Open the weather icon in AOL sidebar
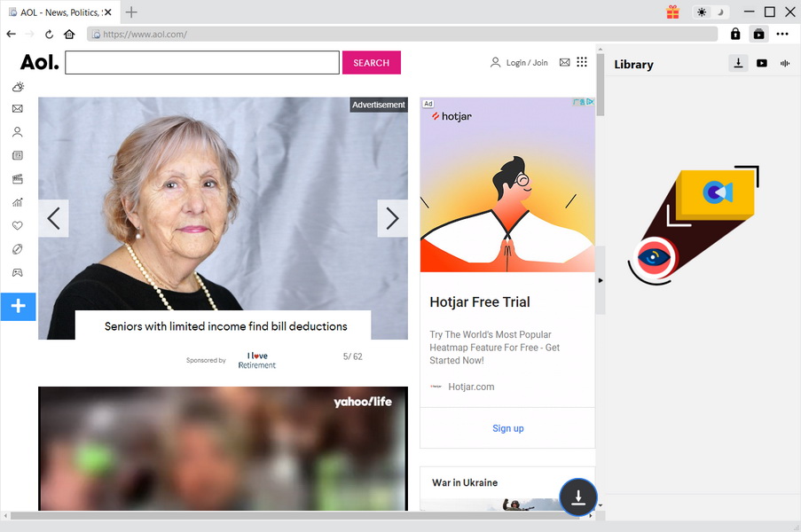Viewport: 801px width, 532px height. tap(18, 87)
